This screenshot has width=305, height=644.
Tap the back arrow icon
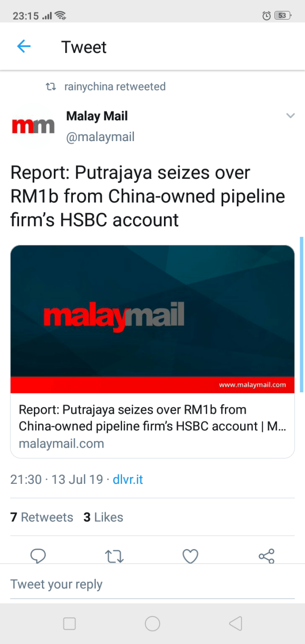pyautogui.click(x=24, y=46)
